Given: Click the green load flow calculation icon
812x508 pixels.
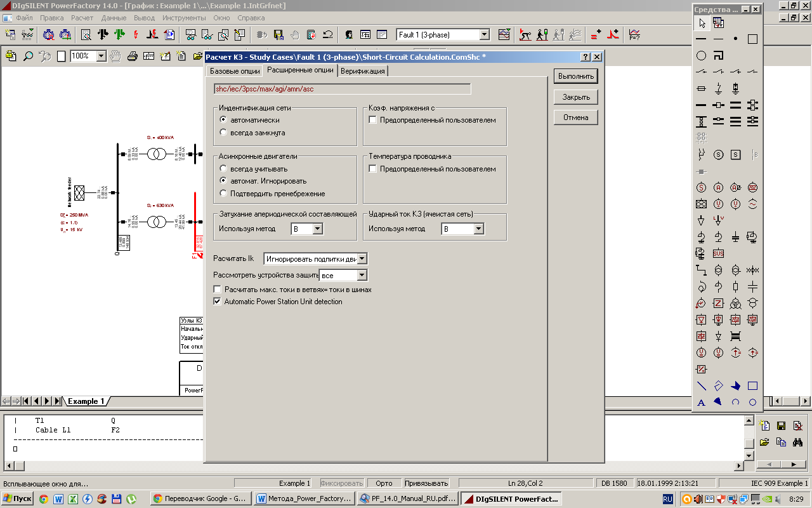Looking at the screenshot, I should coord(119,34).
